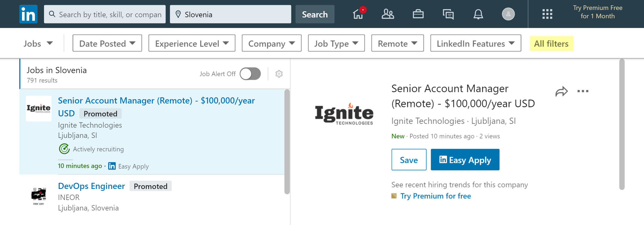
Task: Click the Easy Apply button
Action: [x=465, y=160]
